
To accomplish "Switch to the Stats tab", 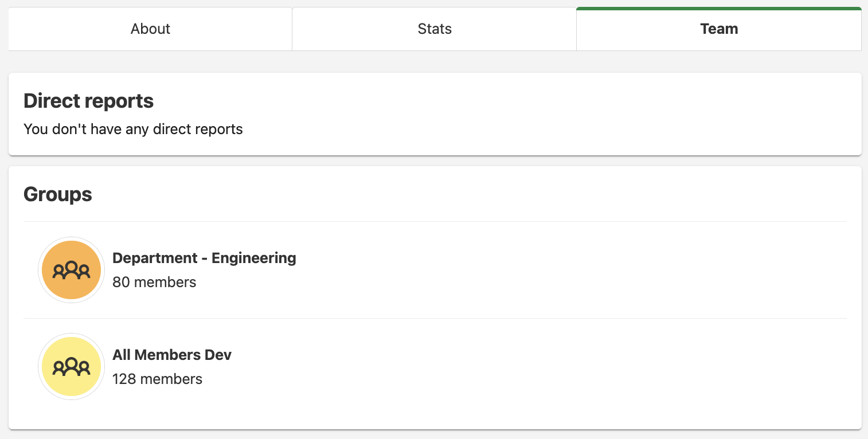I will (434, 29).
